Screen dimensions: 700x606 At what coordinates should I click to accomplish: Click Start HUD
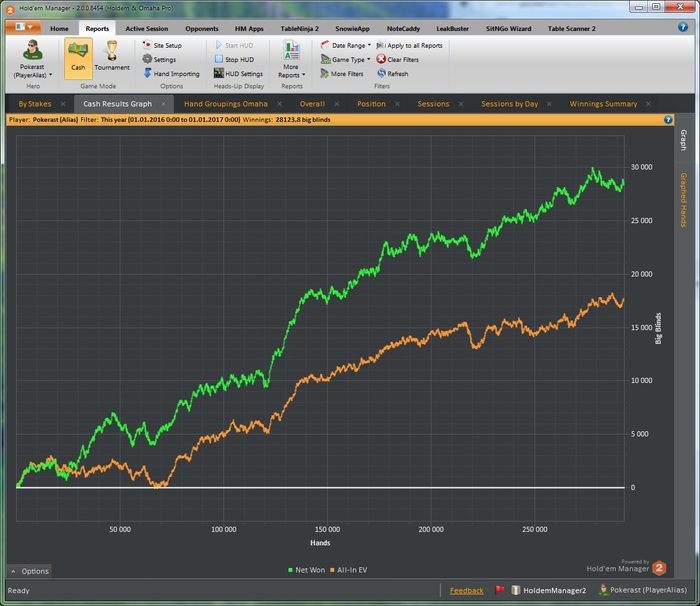234,45
